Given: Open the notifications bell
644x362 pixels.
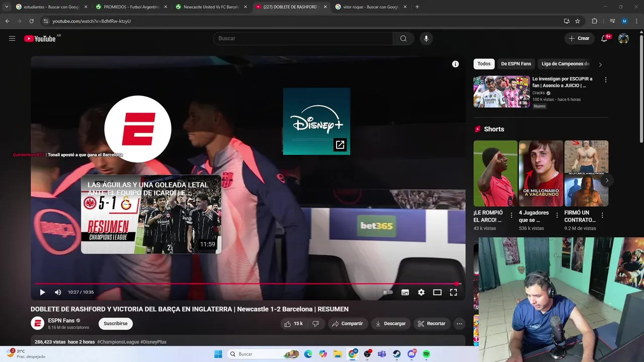Looking at the screenshot, I should click(604, 39).
